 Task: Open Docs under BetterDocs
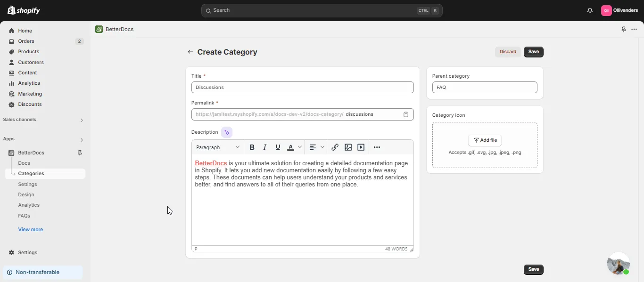click(24, 163)
